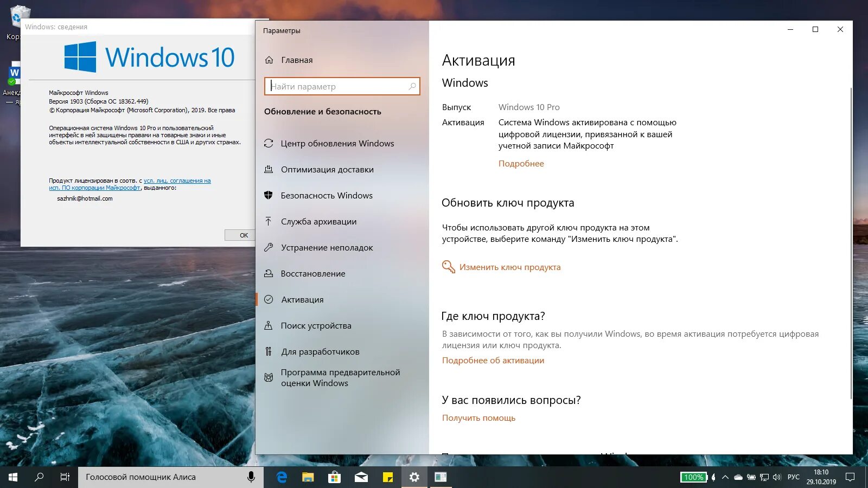This screenshot has height=488, width=868.
Task: Click the Find my device icon
Action: 268,325
